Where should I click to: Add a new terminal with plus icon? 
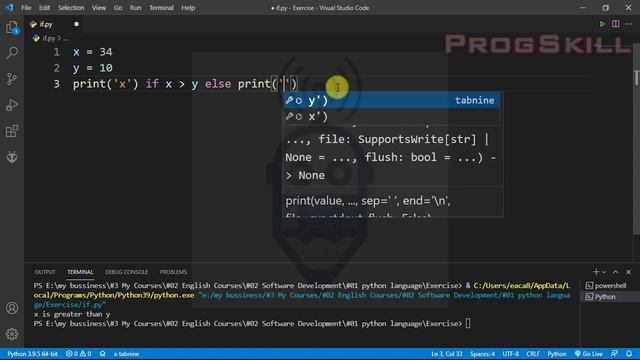click(596, 272)
